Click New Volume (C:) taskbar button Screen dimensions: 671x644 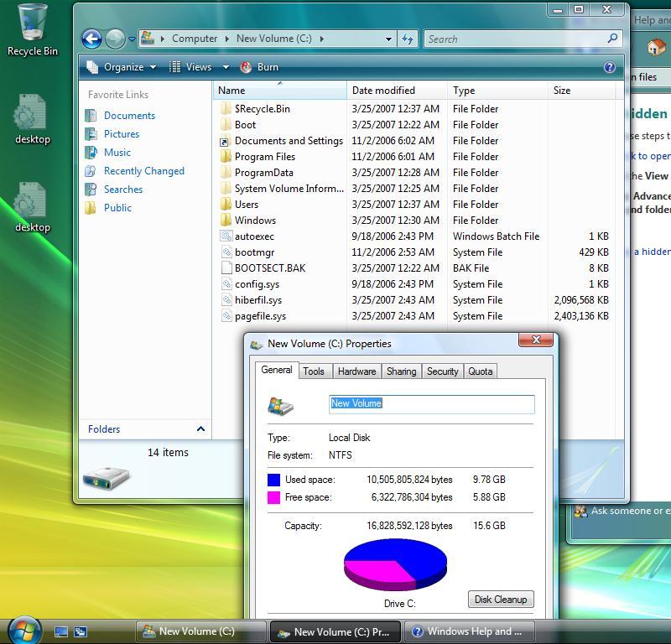[x=200, y=631]
